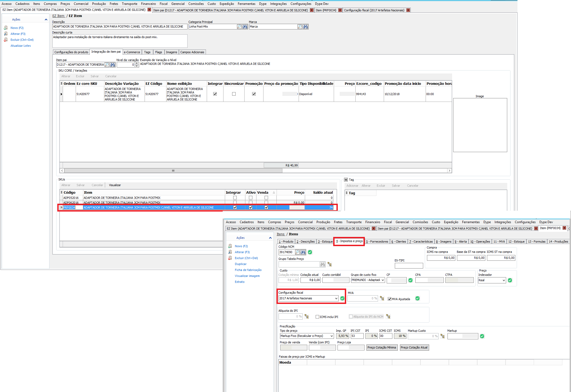Check Ativo for SKU ADP052016
The image size is (571, 392).
[x=251, y=198]
